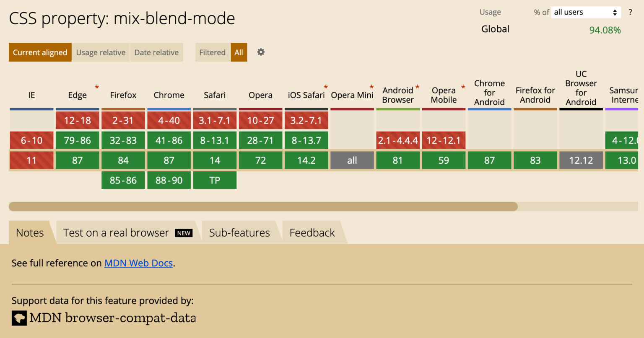The image size is (644, 338).
Task: Toggle the All browsers filter
Action: pyautogui.click(x=239, y=52)
